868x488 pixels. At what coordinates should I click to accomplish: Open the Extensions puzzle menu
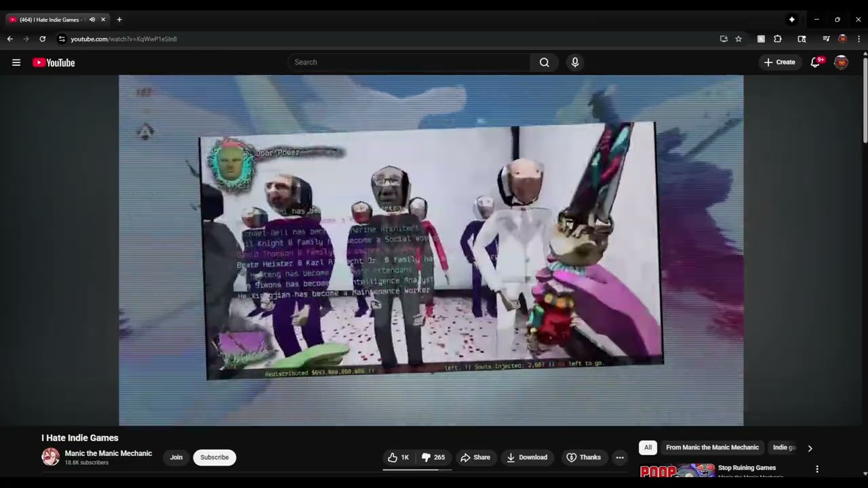[x=778, y=39]
